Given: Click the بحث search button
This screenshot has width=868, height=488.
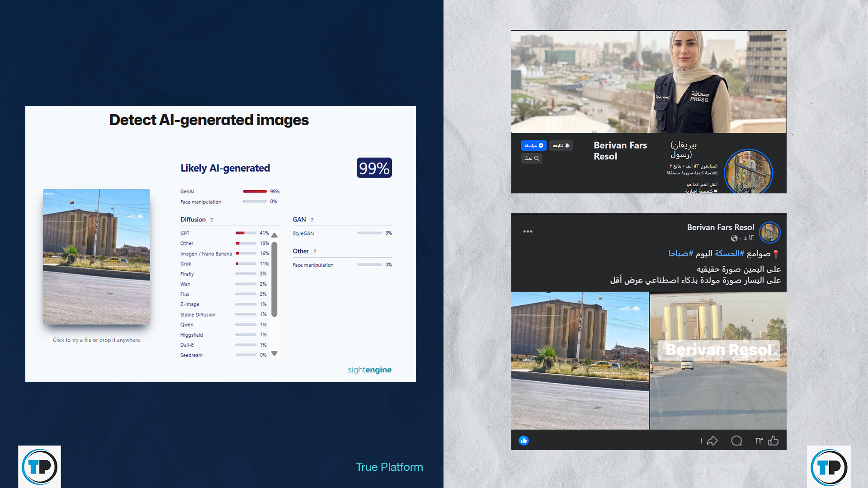Looking at the screenshot, I should tap(531, 158).
